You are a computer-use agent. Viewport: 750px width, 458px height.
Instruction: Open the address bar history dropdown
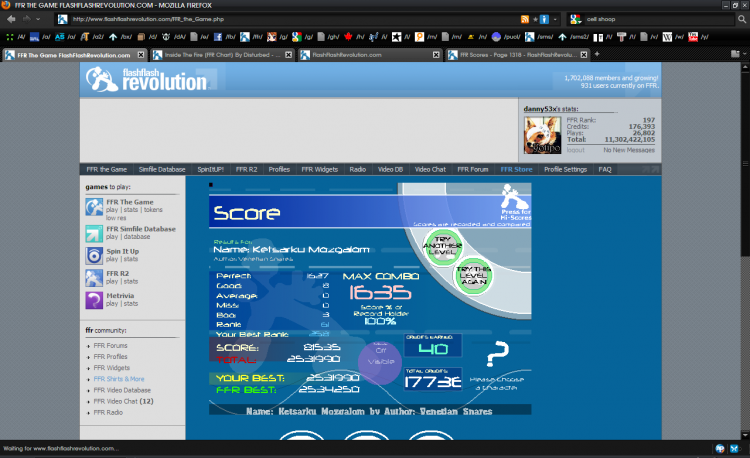[555, 19]
